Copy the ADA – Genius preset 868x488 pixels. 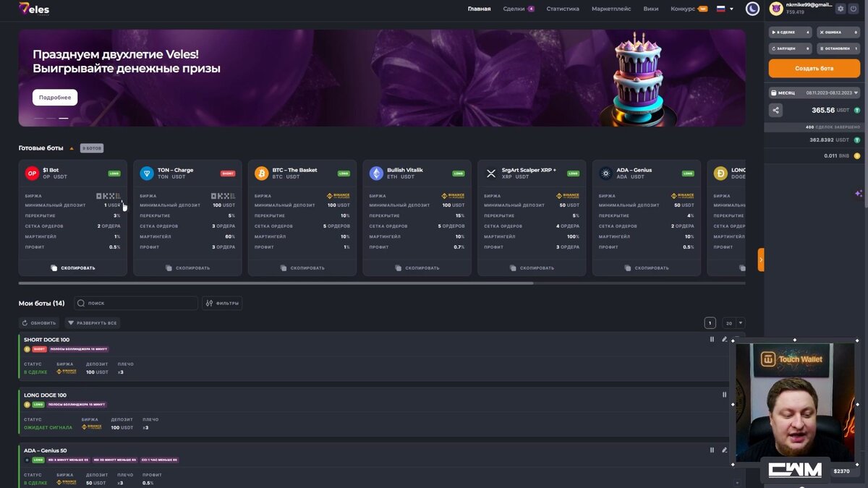pos(647,267)
